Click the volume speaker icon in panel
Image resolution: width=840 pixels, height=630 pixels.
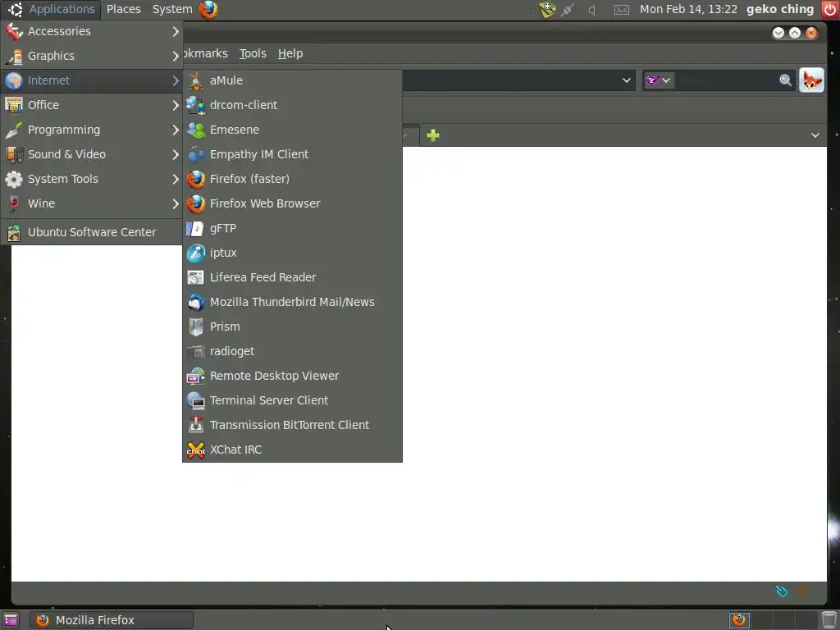(x=592, y=10)
